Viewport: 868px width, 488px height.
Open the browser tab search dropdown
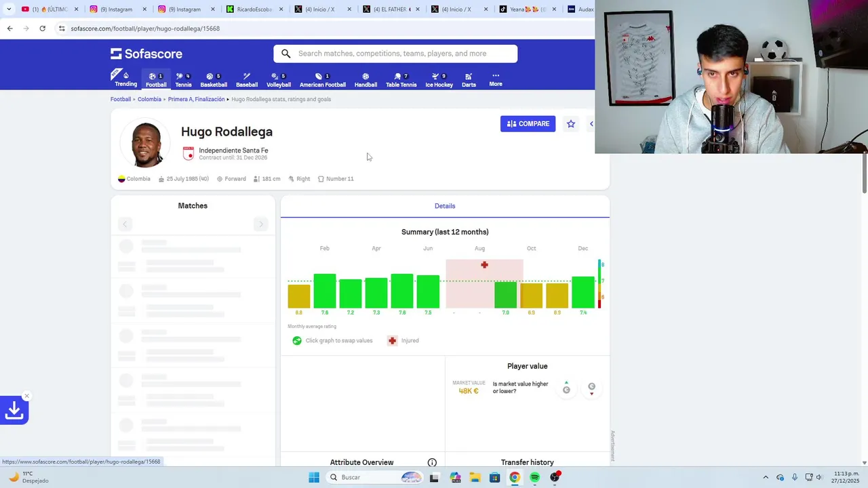pyautogui.click(x=8, y=9)
